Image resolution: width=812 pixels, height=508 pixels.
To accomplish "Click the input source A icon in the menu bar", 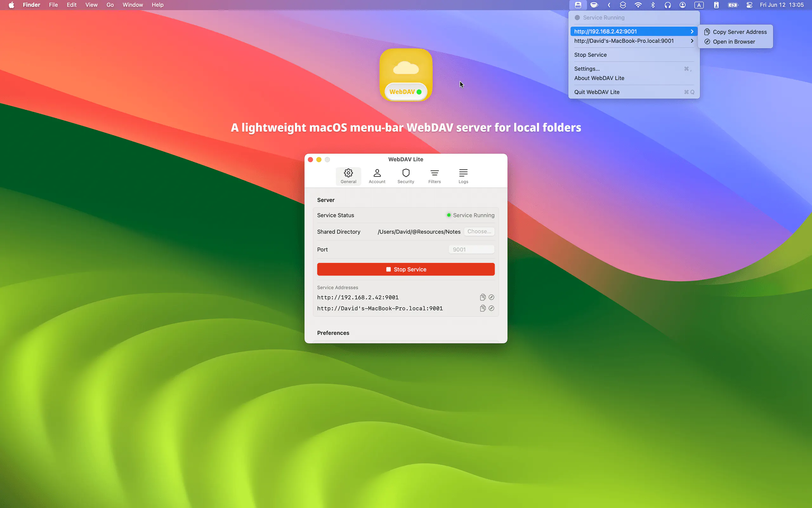I will coord(699,5).
